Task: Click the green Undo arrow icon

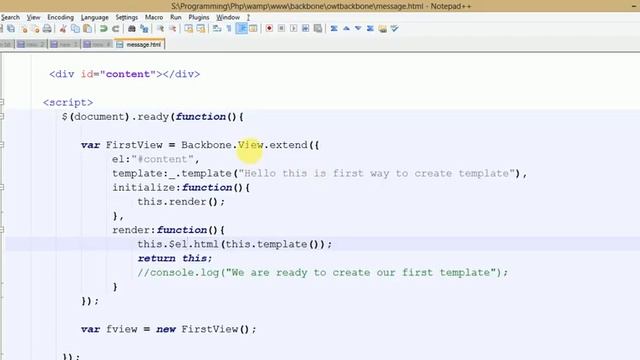Action: coord(103,29)
